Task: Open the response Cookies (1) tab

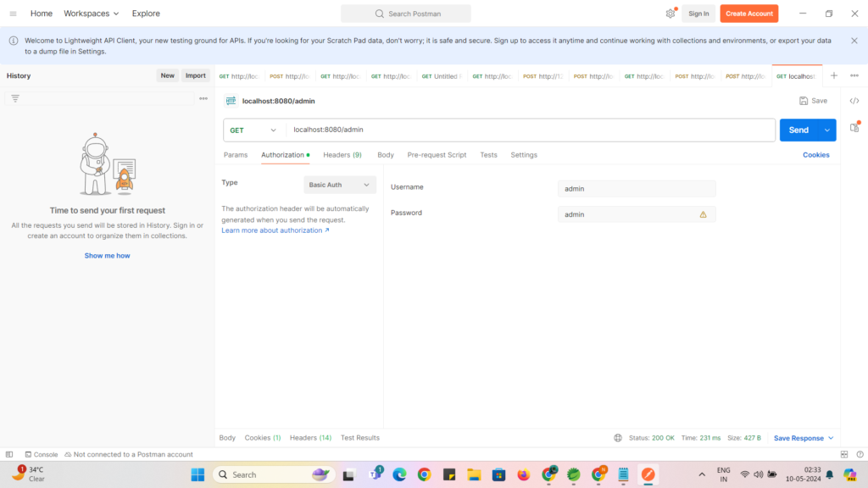Action: point(263,438)
